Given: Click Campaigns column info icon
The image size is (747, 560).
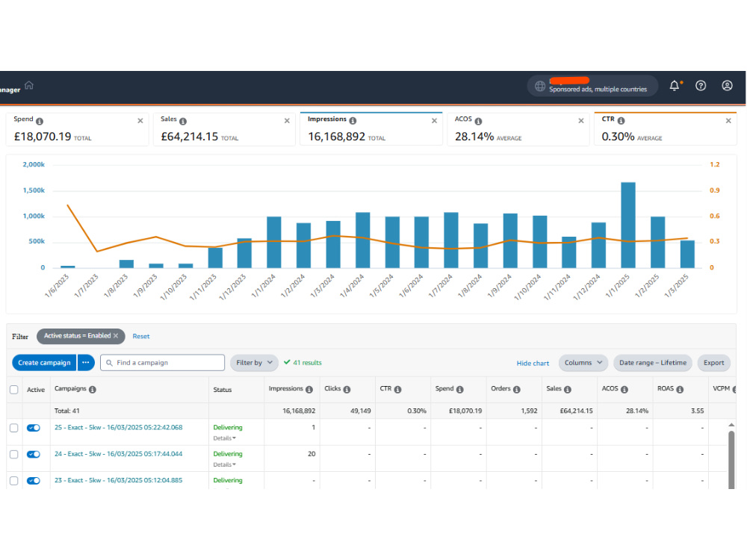Looking at the screenshot, I should click(93, 390).
